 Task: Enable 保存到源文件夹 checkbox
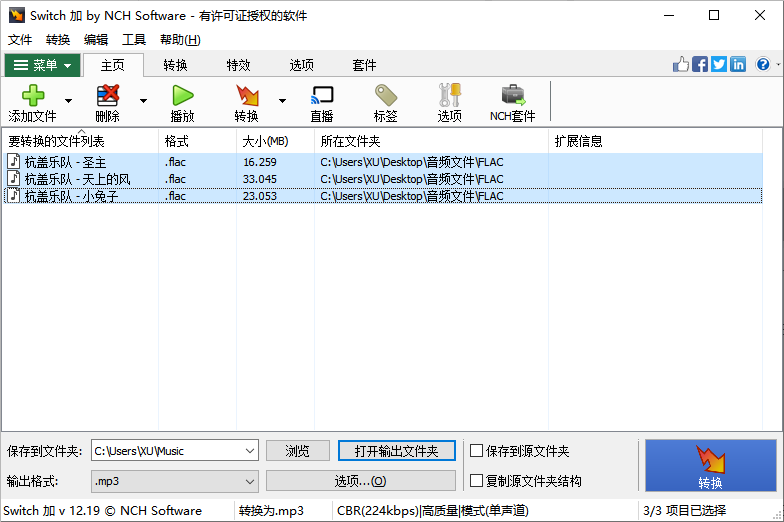(476, 451)
